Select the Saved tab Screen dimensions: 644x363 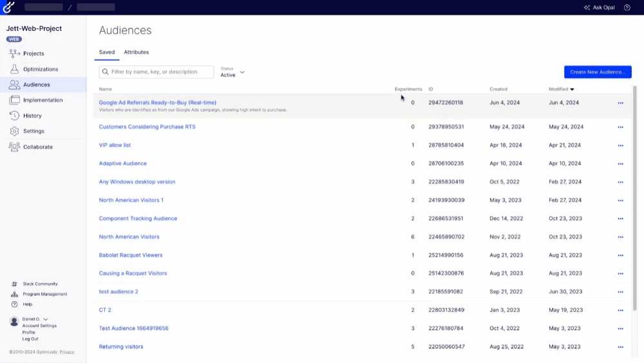point(107,52)
